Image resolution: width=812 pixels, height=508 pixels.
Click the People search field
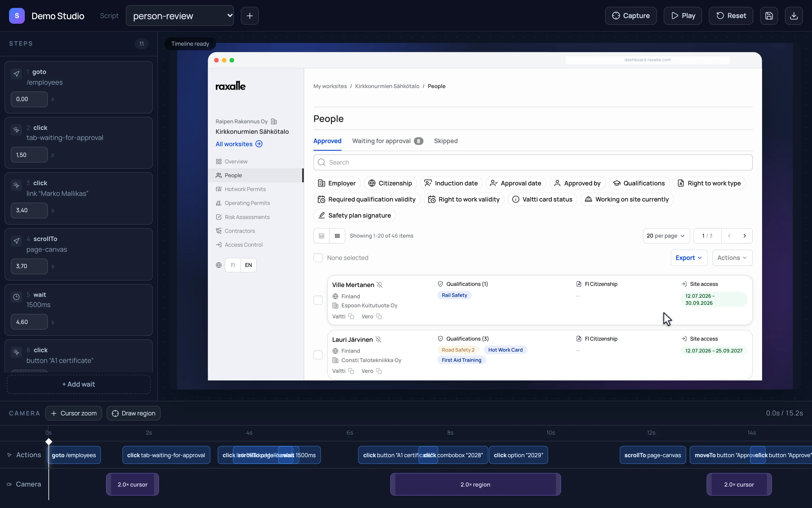pos(533,162)
